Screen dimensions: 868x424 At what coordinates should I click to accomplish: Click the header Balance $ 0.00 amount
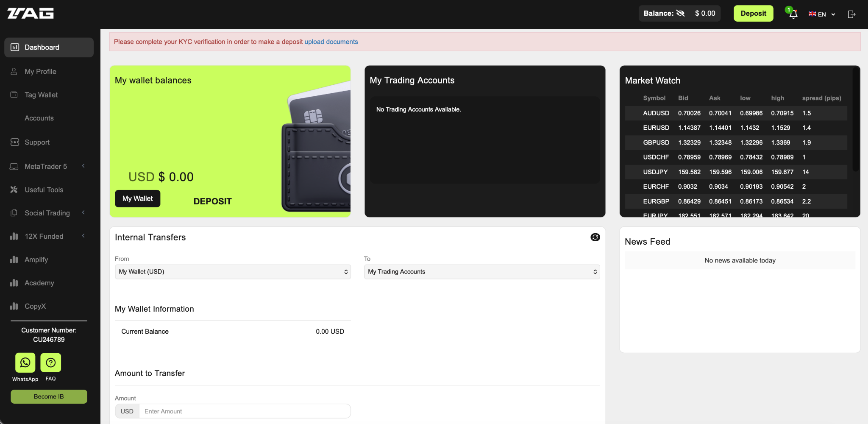705,13
